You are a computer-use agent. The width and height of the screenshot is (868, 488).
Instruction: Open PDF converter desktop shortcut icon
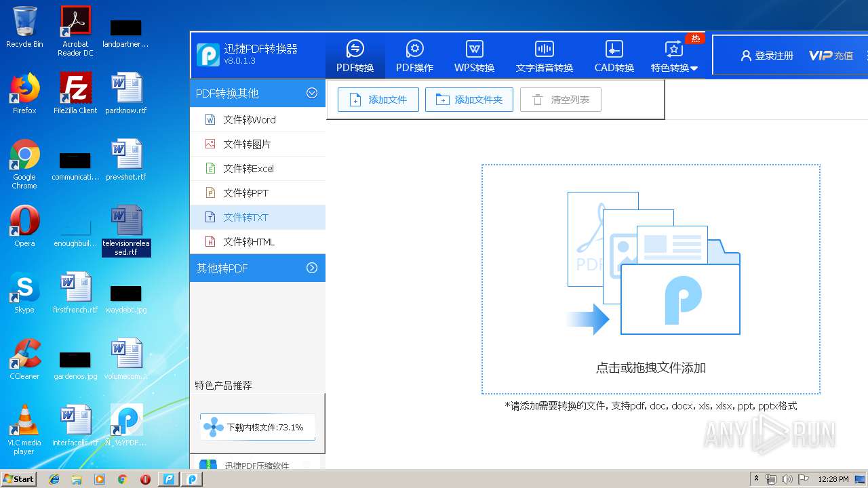pos(126,426)
